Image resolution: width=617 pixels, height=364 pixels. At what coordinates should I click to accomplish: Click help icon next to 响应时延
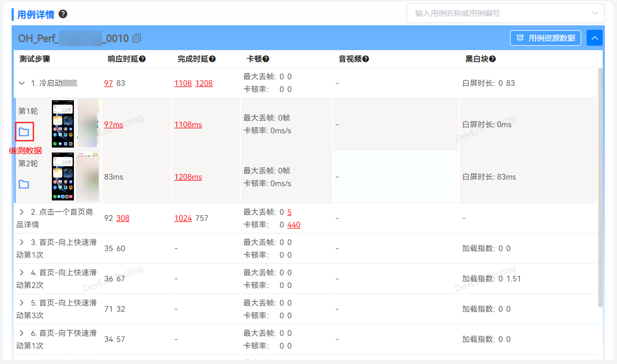[142, 59]
